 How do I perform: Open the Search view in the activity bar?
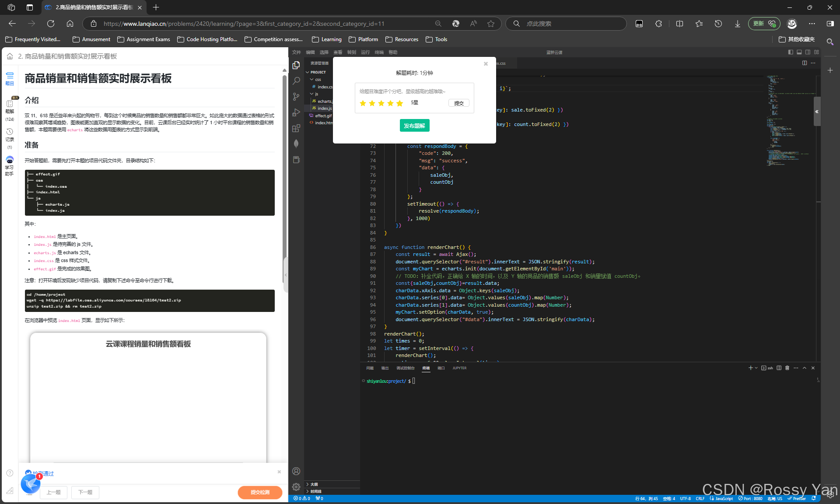296,80
